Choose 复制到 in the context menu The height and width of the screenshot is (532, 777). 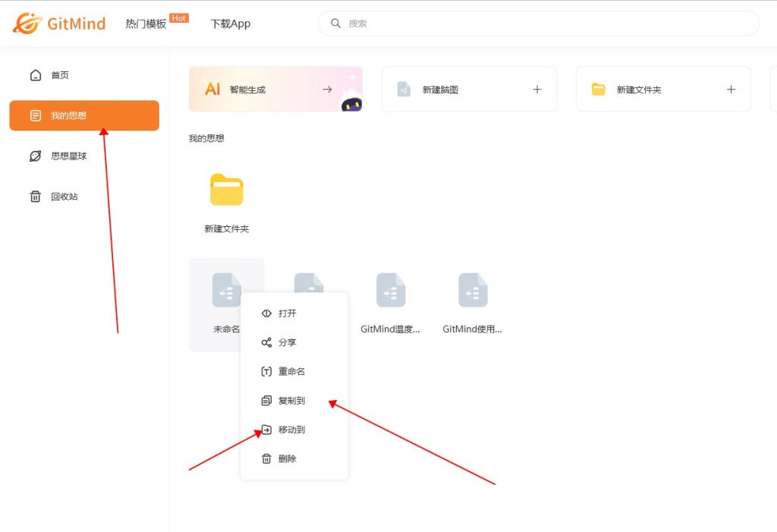tap(294, 401)
